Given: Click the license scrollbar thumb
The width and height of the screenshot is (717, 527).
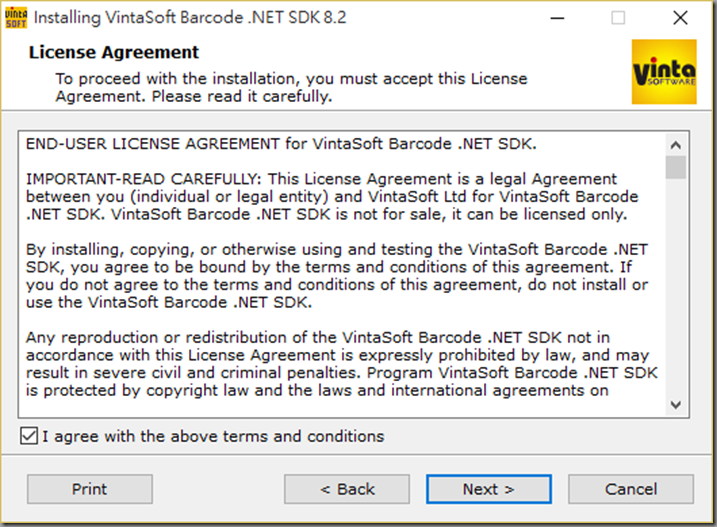Looking at the screenshot, I should [676, 167].
